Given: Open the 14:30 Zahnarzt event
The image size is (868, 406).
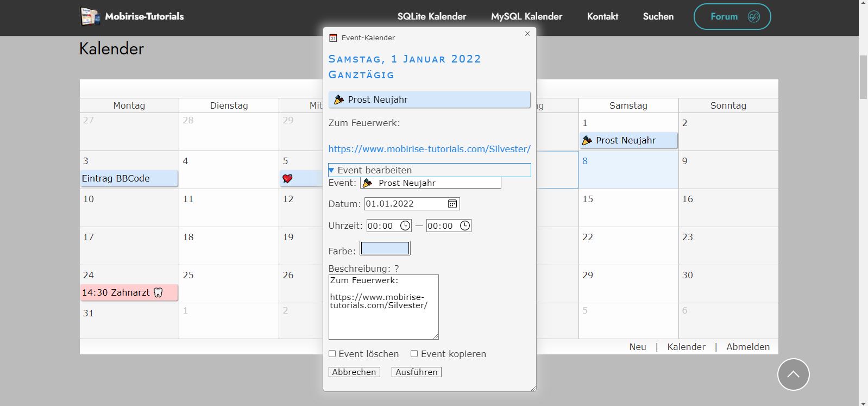Looking at the screenshot, I should pos(129,292).
